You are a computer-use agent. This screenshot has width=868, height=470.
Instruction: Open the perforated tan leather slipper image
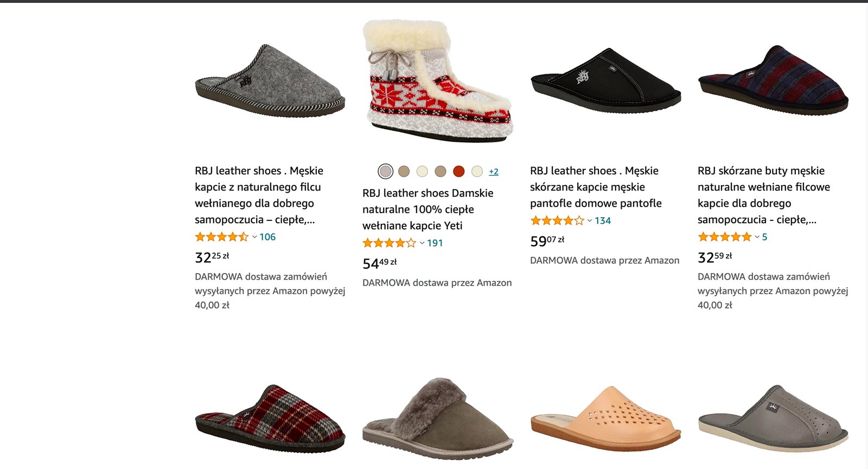point(605,417)
